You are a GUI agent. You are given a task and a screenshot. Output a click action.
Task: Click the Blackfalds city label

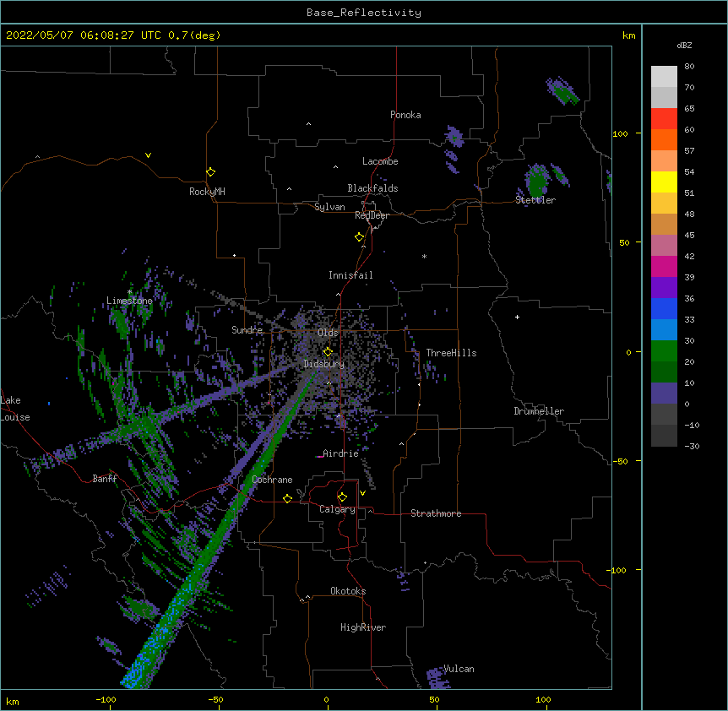click(x=372, y=188)
